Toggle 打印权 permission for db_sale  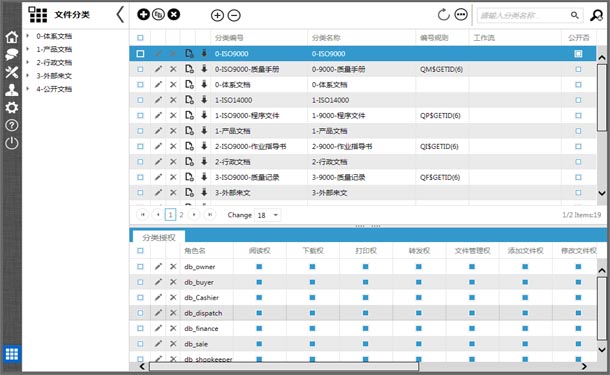click(365, 344)
